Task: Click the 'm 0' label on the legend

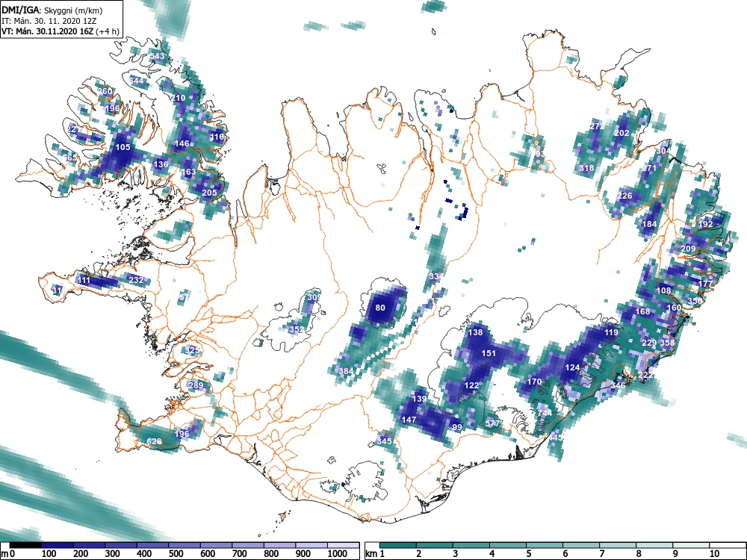Action: pyautogui.click(x=8, y=554)
